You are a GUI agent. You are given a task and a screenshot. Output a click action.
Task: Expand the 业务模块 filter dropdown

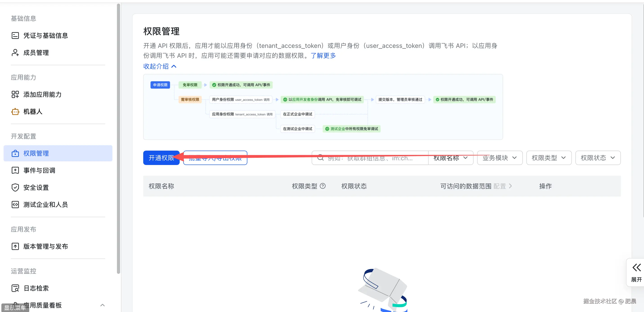499,158
